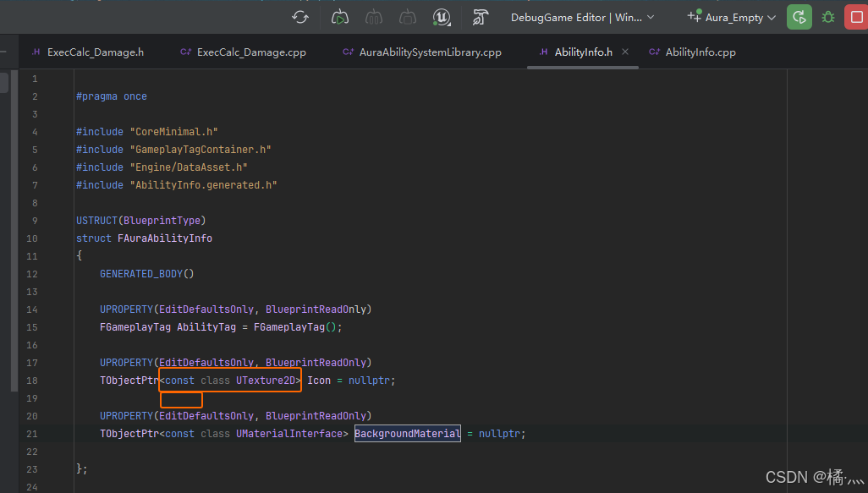
Task: Click nullptr on line 18
Action: point(369,381)
